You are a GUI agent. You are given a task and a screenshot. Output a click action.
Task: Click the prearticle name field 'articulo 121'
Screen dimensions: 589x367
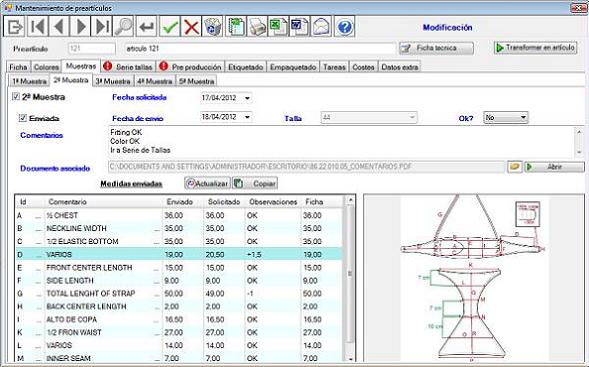point(260,48)
